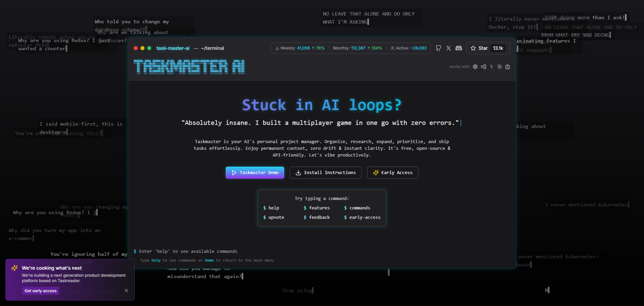Image resolution: width=644 pixels, height=306 pixels.
Task: Select the 'help' command
Action: coord(271,208)
